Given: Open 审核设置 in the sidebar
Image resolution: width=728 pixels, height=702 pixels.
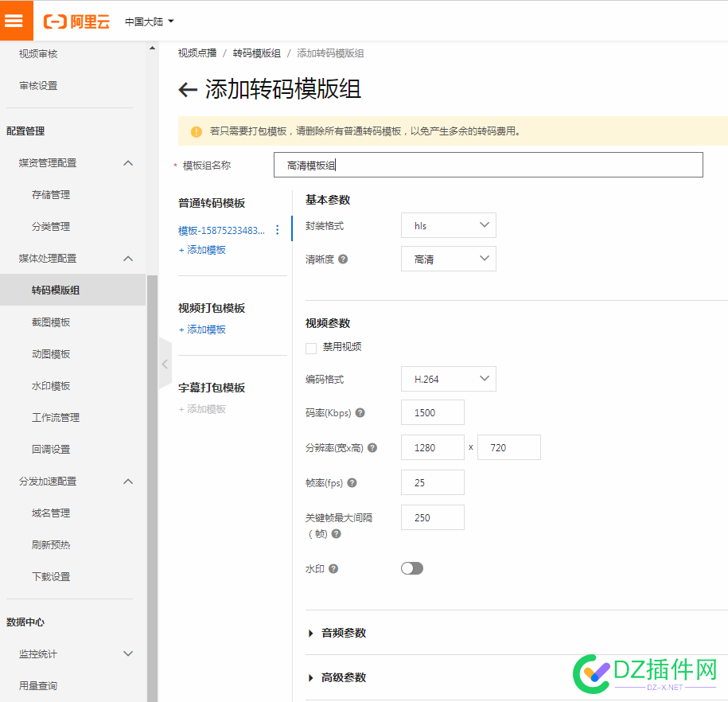Looking at the screenshot, I should [x=38, y=86].
